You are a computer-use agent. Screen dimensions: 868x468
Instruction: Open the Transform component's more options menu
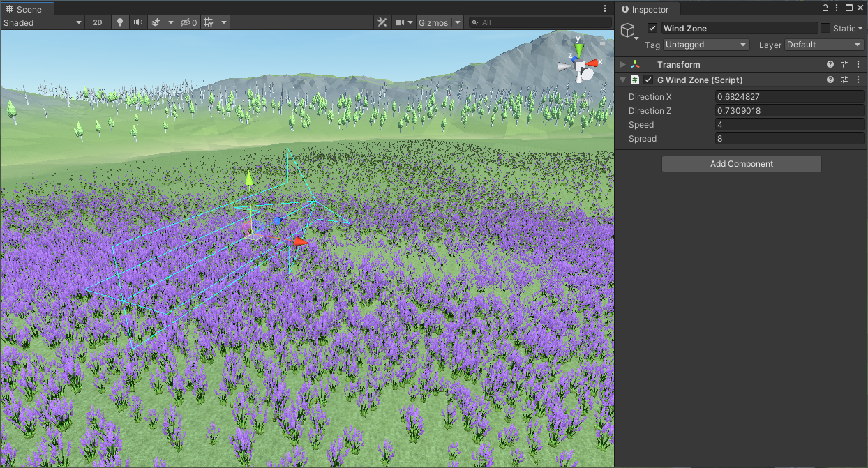tap(858, 65)
